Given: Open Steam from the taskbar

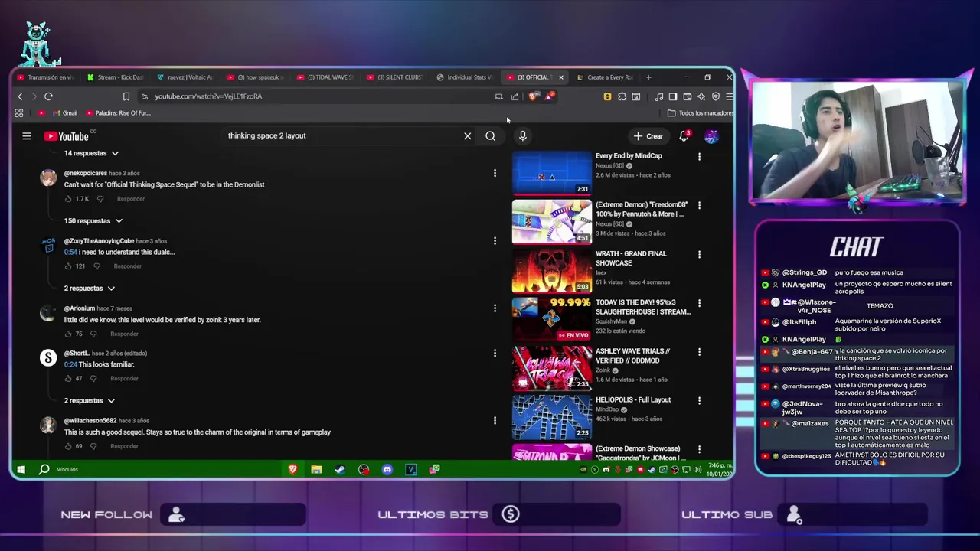Looking at the screenshot, I should (340, 469).
